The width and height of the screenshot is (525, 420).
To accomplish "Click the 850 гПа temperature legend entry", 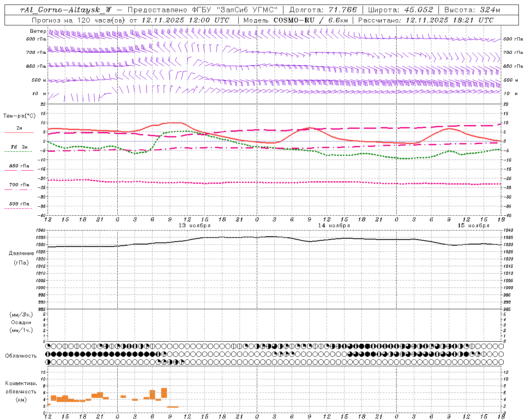I will pos(19,166).
